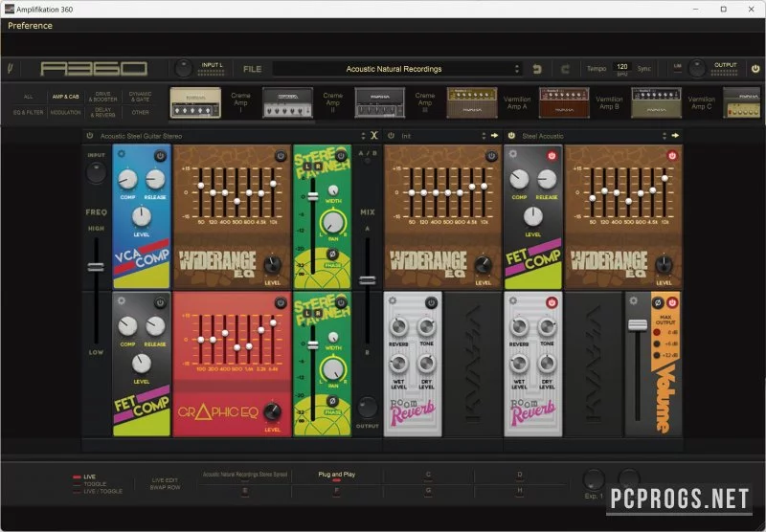Open Acoustic Natural Recordings preset dropdown
Screen dimensions: 766x532
coord(396,69)
